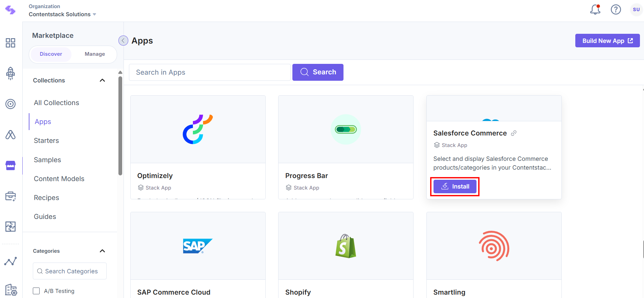Select Samples collection
The width and height of the screenshot is (644, 298).
(47, 160)
